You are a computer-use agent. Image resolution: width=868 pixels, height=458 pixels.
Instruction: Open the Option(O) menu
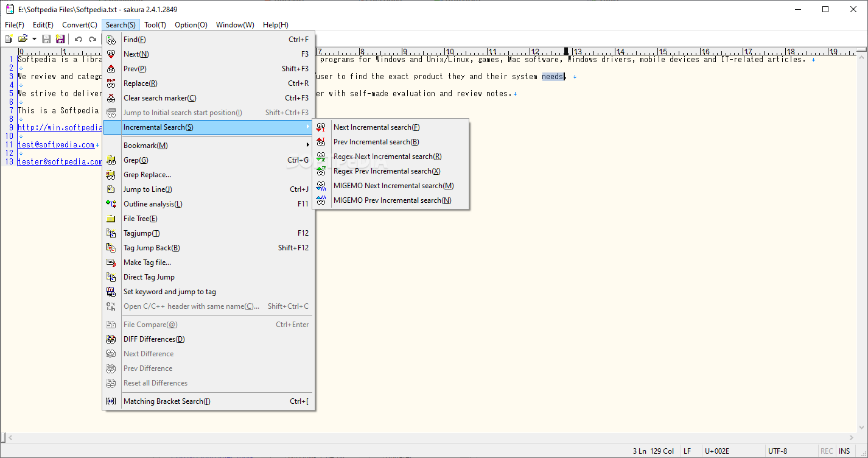click(x=191, y=25)
